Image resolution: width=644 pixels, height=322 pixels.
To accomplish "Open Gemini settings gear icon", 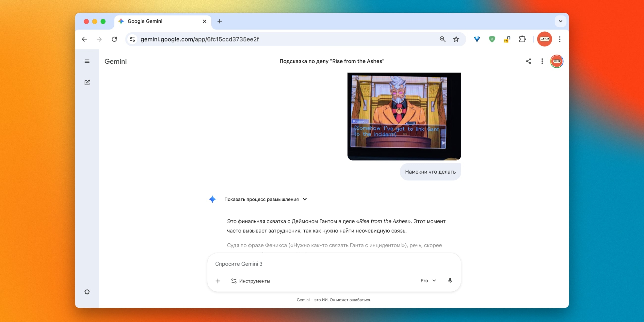I will point(87,292).
